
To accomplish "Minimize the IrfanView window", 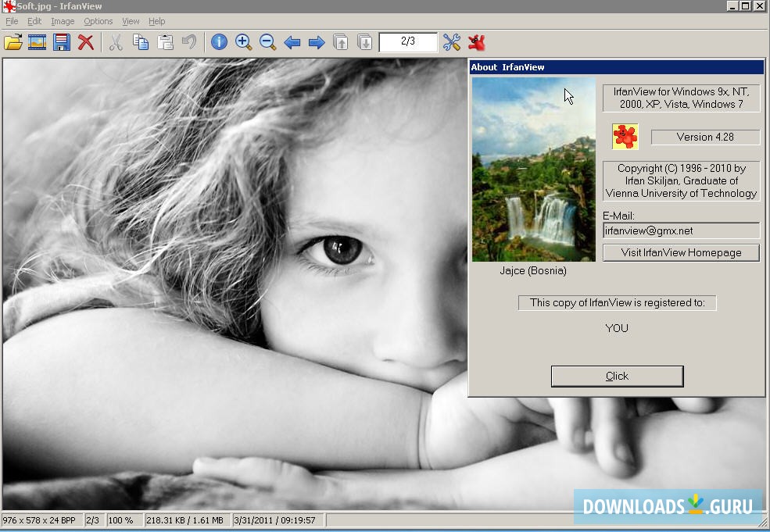I will 732,5.
